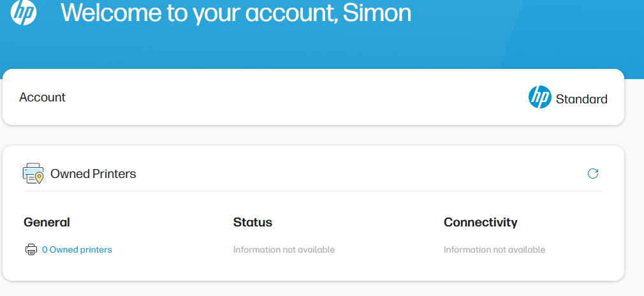Click the Owned Printers title

point(93,174)
